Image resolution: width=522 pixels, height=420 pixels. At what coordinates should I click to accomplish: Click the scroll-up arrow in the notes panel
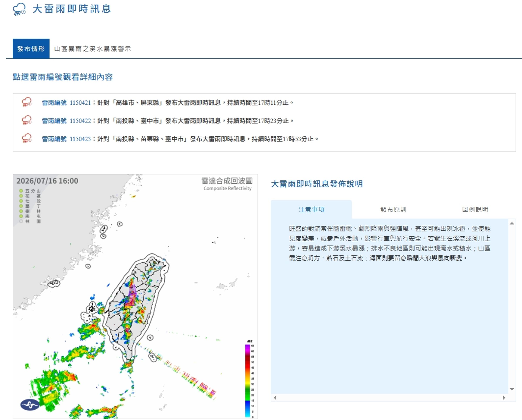tap(512, 223)
